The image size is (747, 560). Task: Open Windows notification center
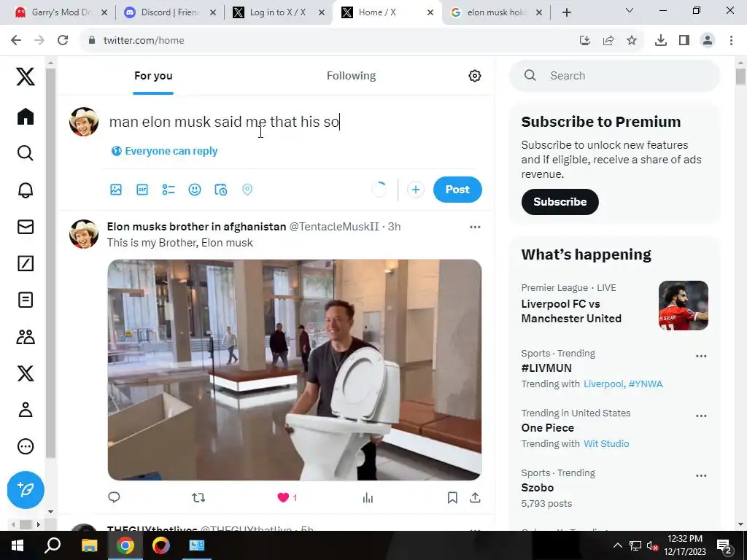[724, 545]
